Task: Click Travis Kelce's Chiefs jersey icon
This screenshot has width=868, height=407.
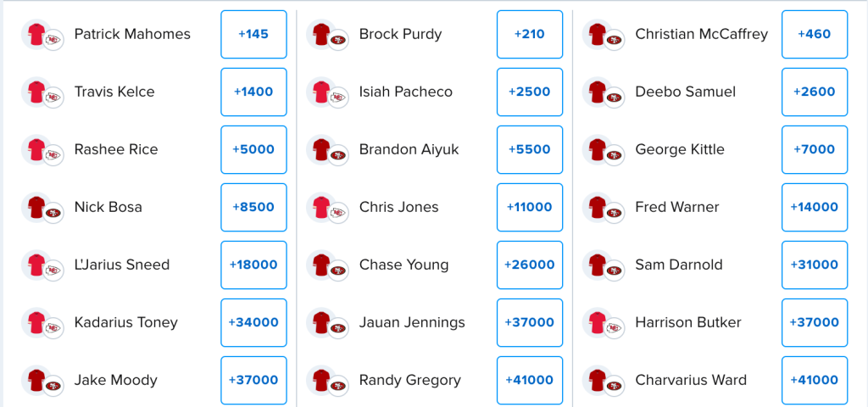Action: pos(36,92)
